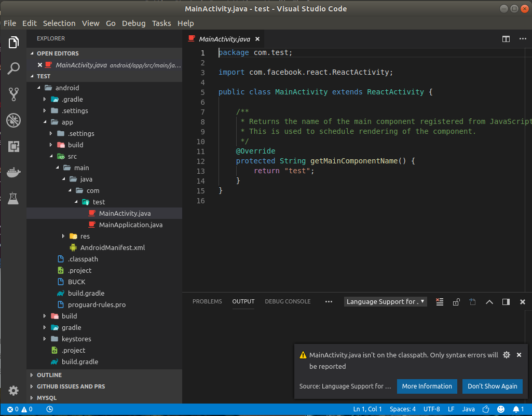Screen dimensions: 532x416
Task: Click the Split Editor icon
Action: point(506,39)
